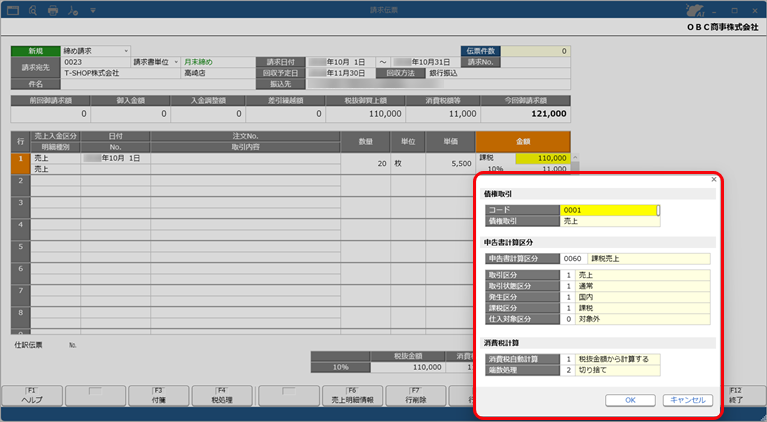Click the yellow コード field 0001
This screenshot has height=422, width=767.
pyautogui.click(x=609, y=210)
